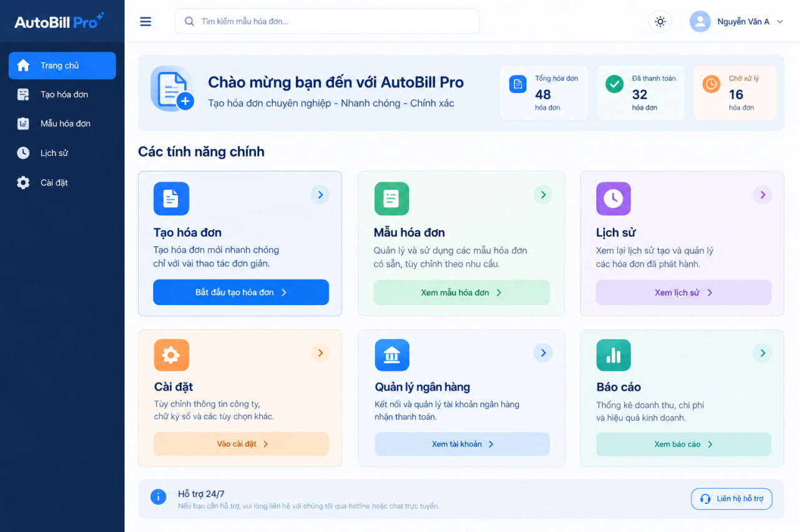Open Lịch sử in sidebar

tap(62, 153)
